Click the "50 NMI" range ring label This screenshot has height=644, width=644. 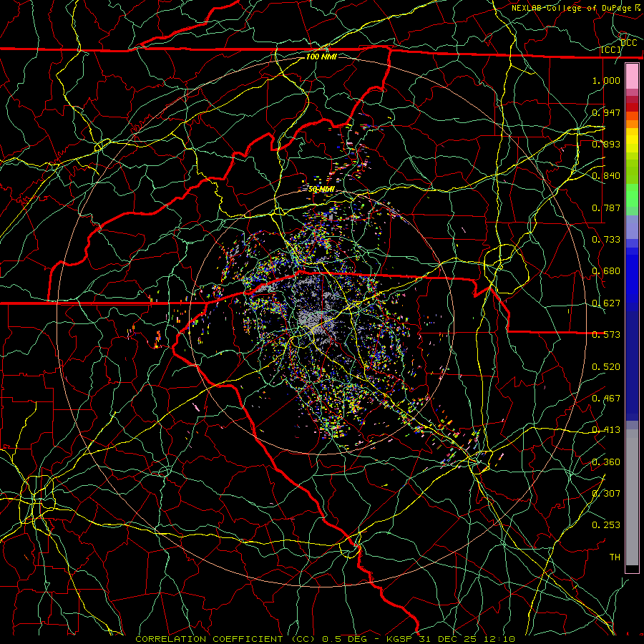click(321, 190)
